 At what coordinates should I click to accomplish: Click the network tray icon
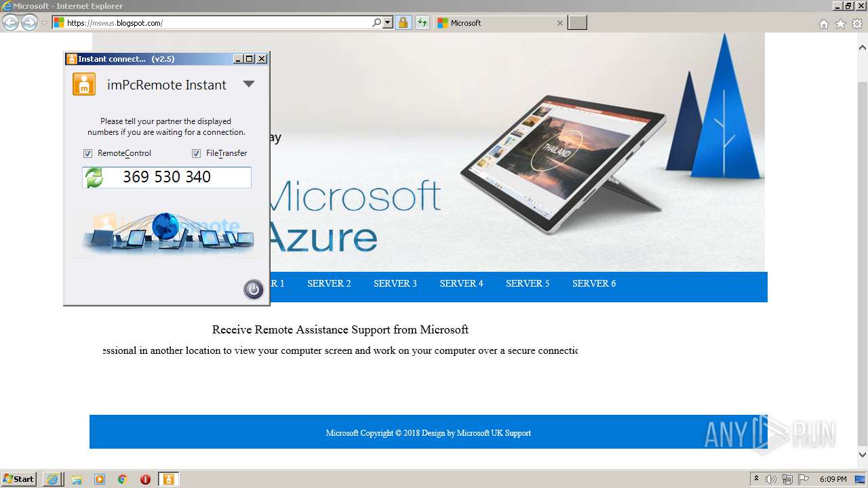pyautogui.click(x=787, y=479)
